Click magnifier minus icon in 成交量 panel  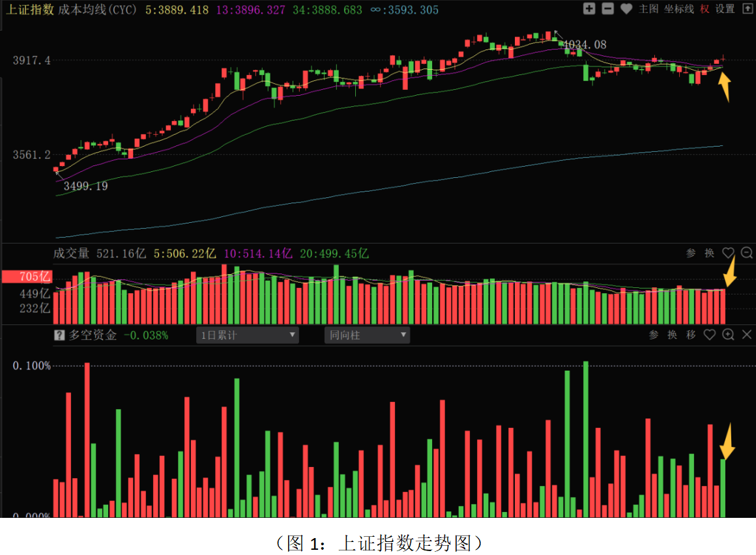747,253
